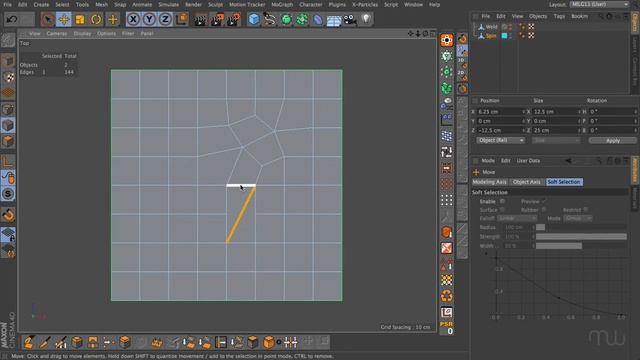Open the viewport Cameras menu
Viewport: 640px width, 360px height.
[x=57, y=33]
